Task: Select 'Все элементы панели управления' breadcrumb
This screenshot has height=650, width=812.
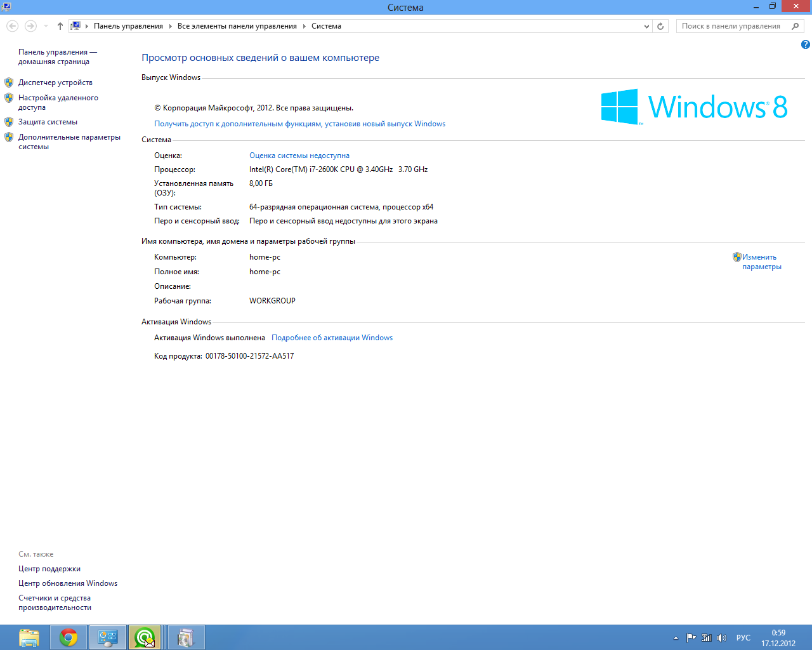Action: 237,26
